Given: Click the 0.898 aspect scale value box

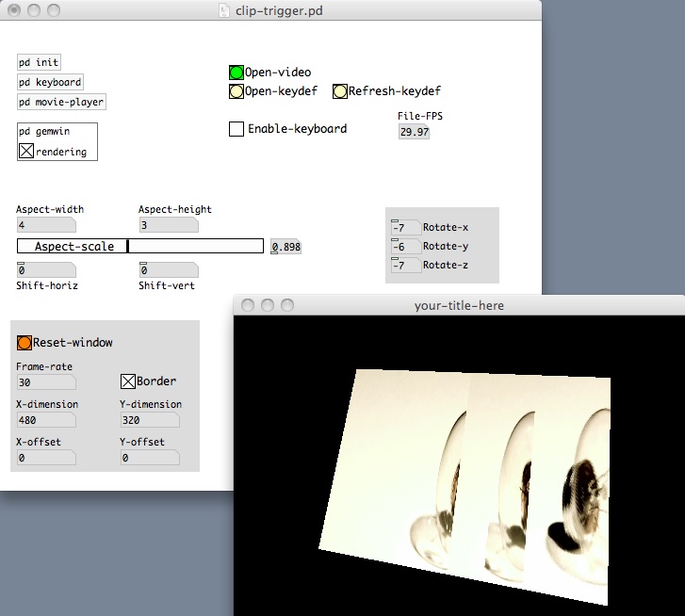Looking at the screenshot, I should coord(285,247).
